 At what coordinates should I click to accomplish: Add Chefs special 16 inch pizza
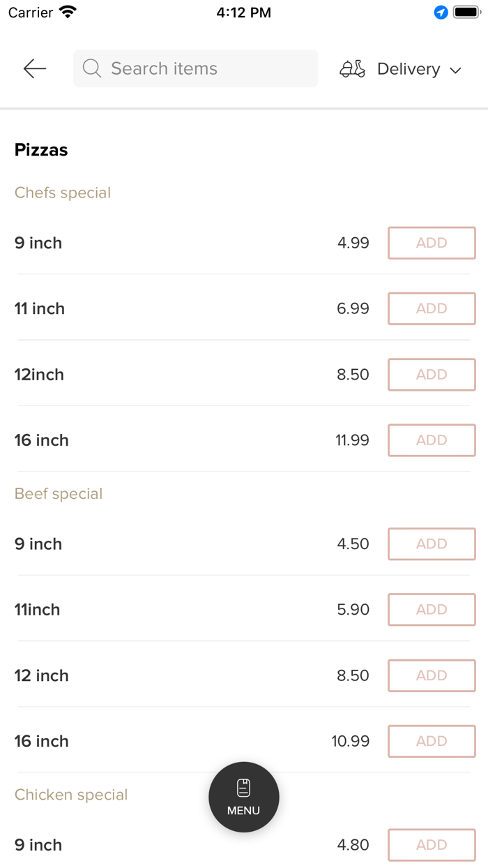(432, 440)
